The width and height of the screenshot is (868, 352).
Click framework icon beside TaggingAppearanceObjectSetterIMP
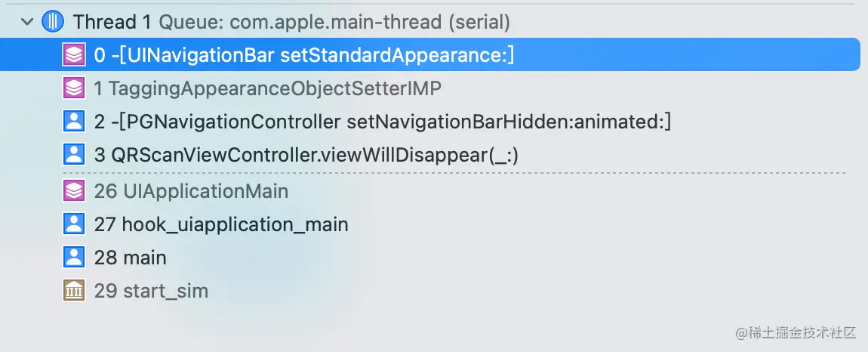[x=73, y=88]
